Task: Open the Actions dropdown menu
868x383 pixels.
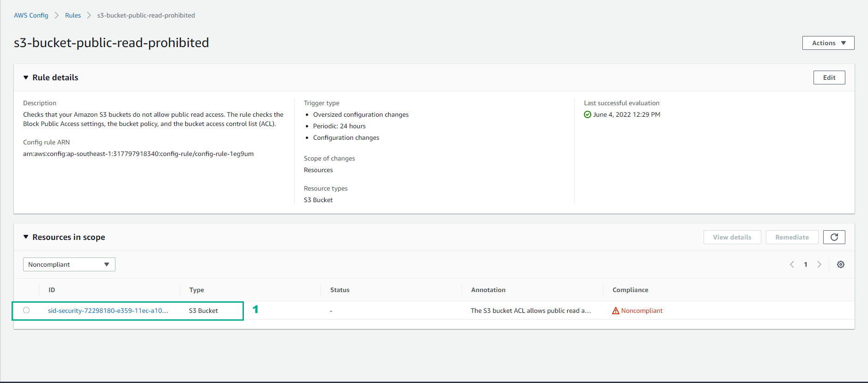Action: tap(828, 43)
